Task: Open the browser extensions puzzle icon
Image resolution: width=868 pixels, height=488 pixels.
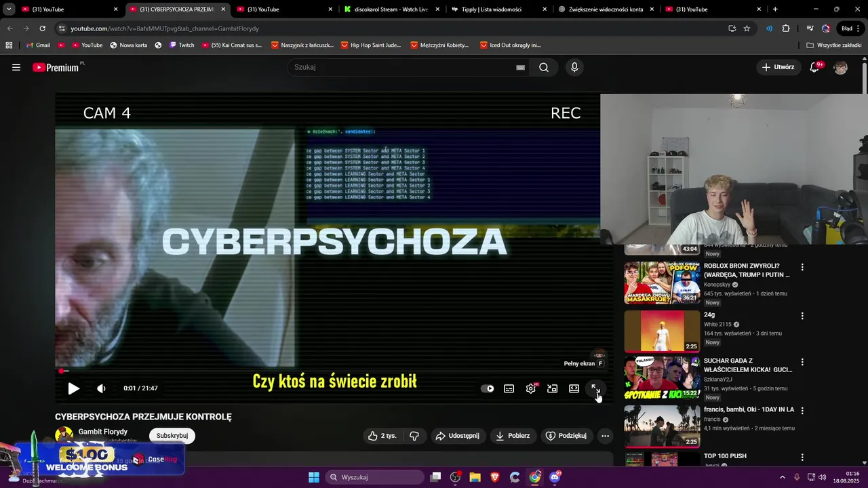Action: tap(786, 28)
